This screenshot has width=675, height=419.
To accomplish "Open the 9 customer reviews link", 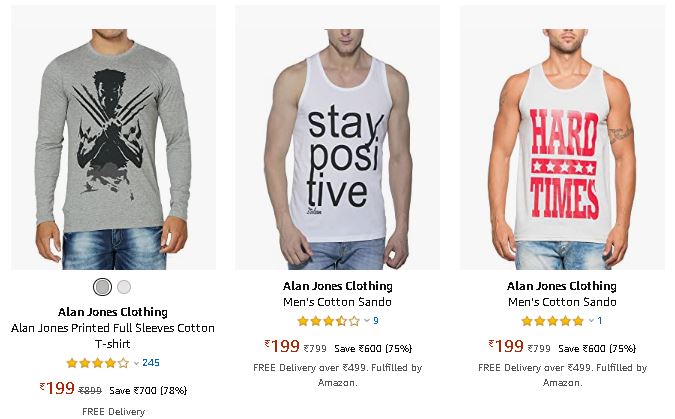I will (x=376, y=321).
